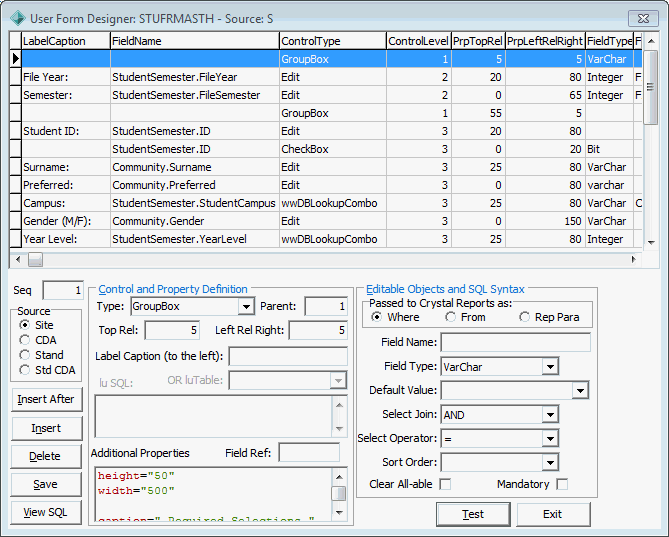The width and height of the screenshot is (669, 537).
Task: Open the Sort Order dropdown
Action: tap(550, 462)
